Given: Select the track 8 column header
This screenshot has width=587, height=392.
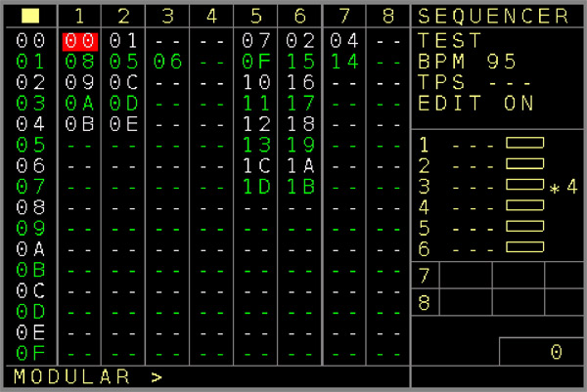Looking at the screenshot, I should (x=386, y=16).
